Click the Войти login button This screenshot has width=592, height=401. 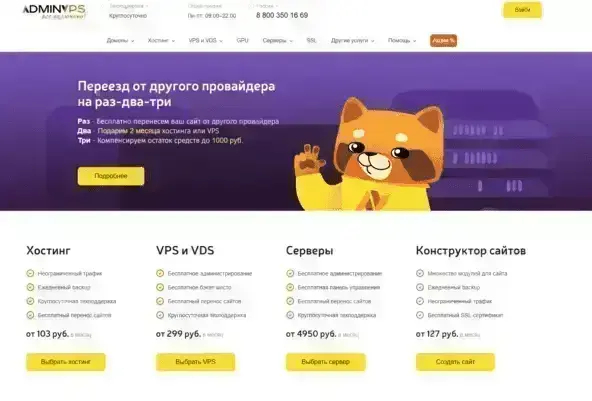(523, 10)
